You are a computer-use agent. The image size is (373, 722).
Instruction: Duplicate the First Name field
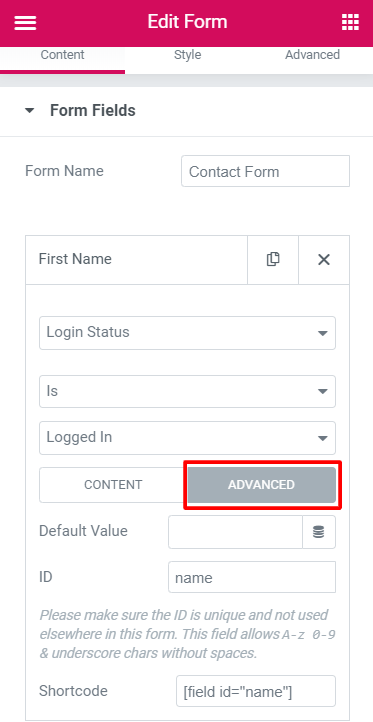point(273,260)
